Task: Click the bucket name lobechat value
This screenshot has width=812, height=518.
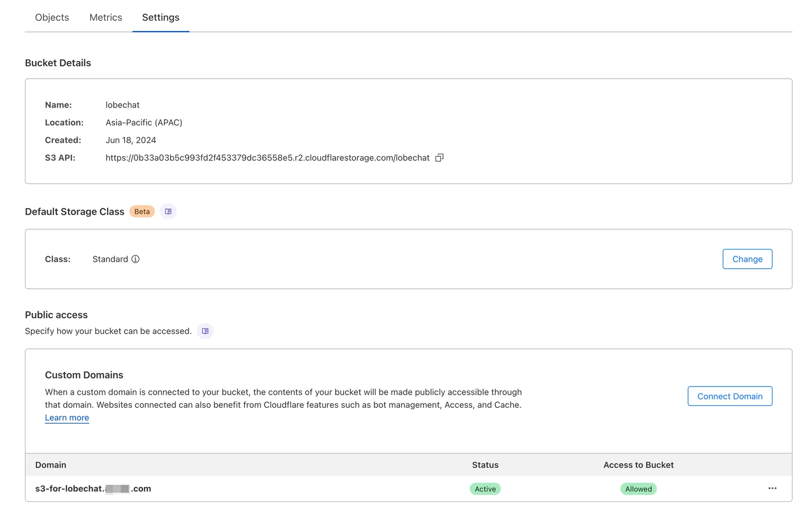Action: 122,105
